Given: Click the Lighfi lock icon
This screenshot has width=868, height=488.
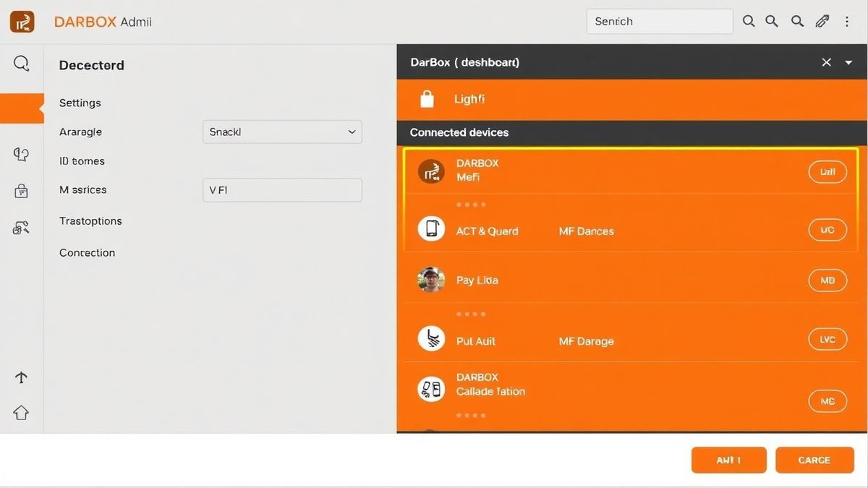Looking at the screenshot, I should [427, 99].
